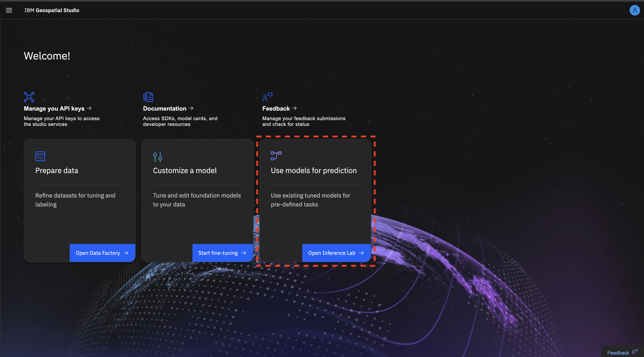Click the prediction workflow icon

point(276,156)
